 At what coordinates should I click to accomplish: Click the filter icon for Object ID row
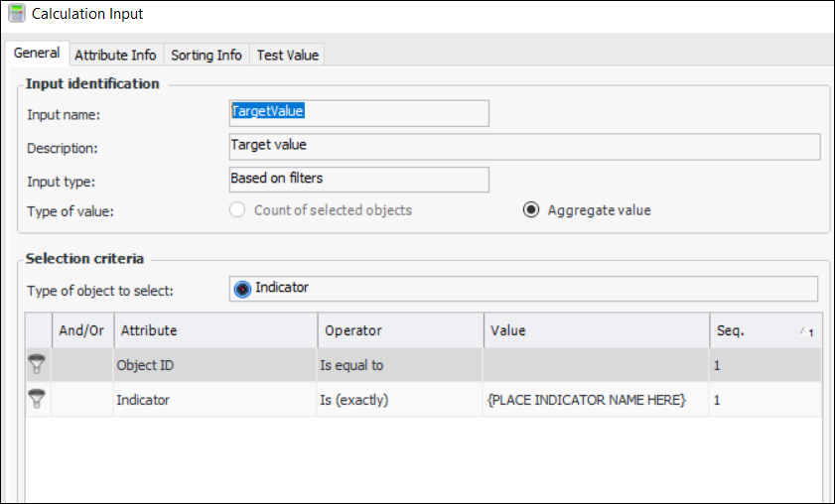39,365
